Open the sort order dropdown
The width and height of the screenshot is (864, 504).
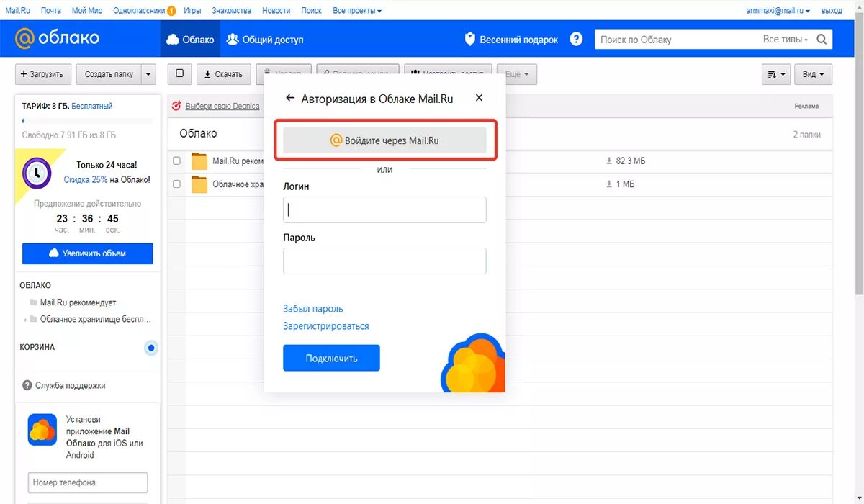[776, 74]
